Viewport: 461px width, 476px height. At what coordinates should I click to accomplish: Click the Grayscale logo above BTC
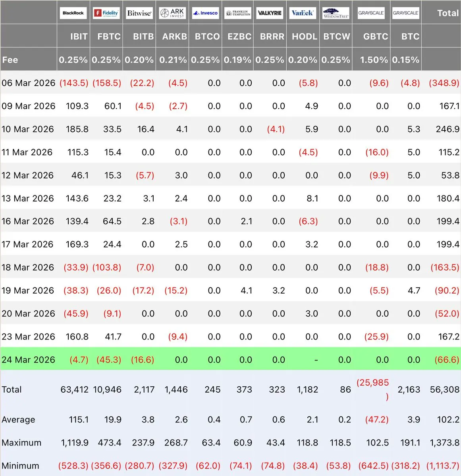406,13
